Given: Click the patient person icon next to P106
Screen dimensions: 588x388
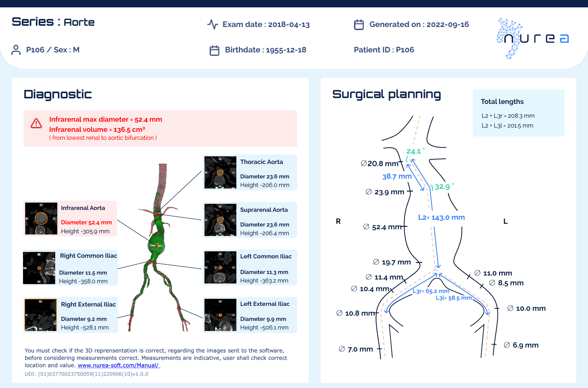Looking at the screenshot, I should tap(16, 50).
